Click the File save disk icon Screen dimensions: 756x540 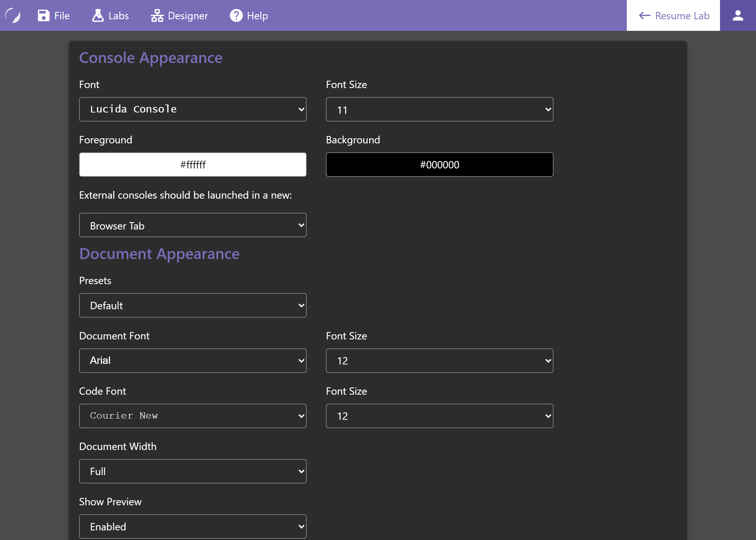point(43,15)
